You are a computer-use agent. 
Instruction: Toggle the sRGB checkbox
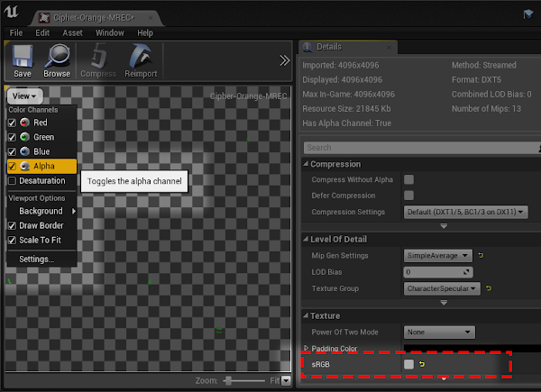(x=408, y=364)
